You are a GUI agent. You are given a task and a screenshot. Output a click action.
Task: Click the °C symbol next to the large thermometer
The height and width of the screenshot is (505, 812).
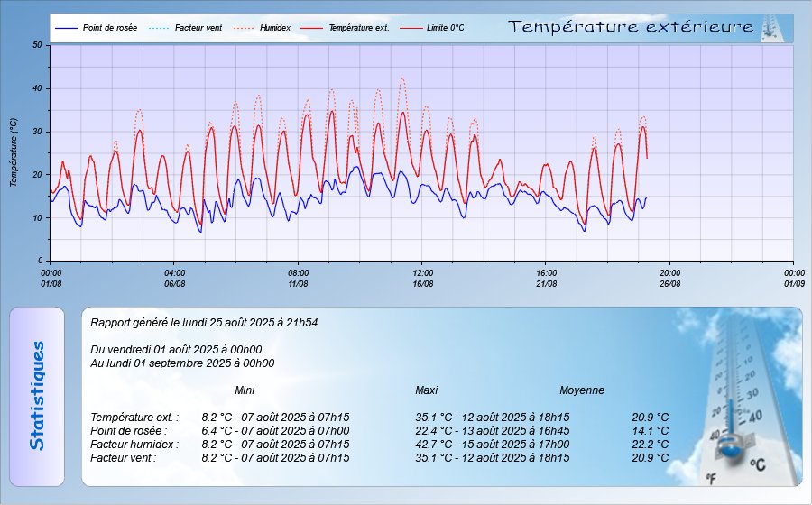coord(757,464)
